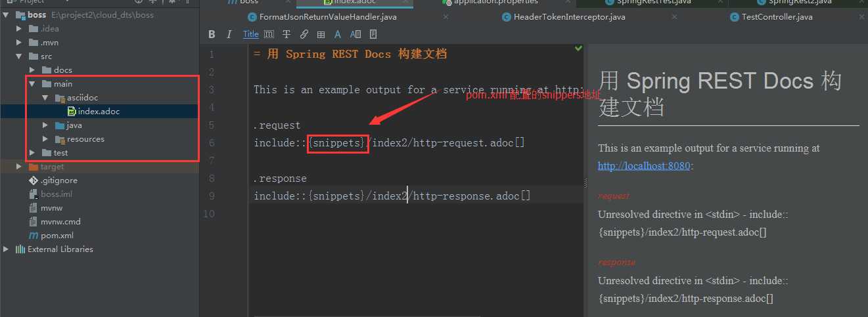Select the mvnw file icon
The width and height of the screenshot is (868, 317).
click(x=34, y=208)
